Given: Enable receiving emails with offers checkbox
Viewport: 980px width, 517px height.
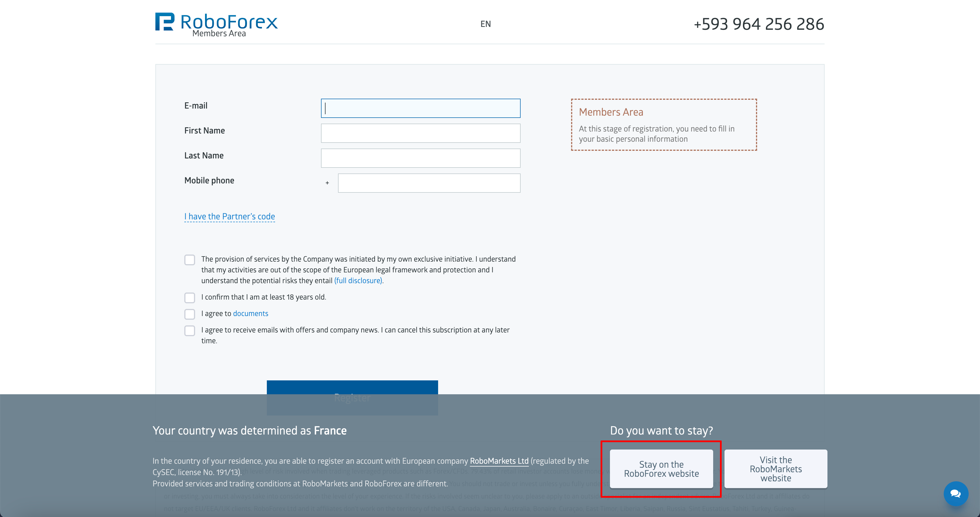Looking at the screenshot, I should tap(189, 331).
